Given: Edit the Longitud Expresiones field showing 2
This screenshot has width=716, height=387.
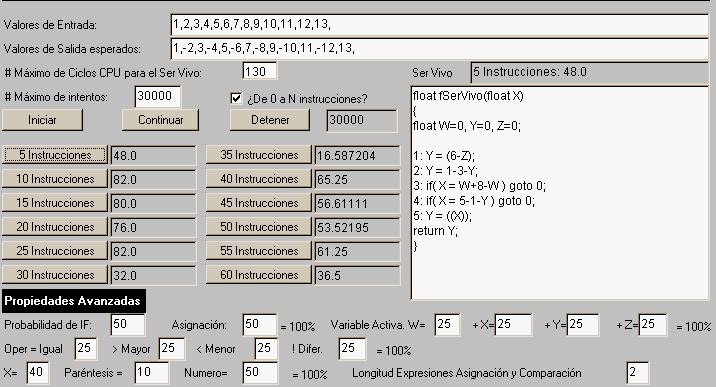Looking at the screenshot, I should pyautogui.click(x=637, y=373).
